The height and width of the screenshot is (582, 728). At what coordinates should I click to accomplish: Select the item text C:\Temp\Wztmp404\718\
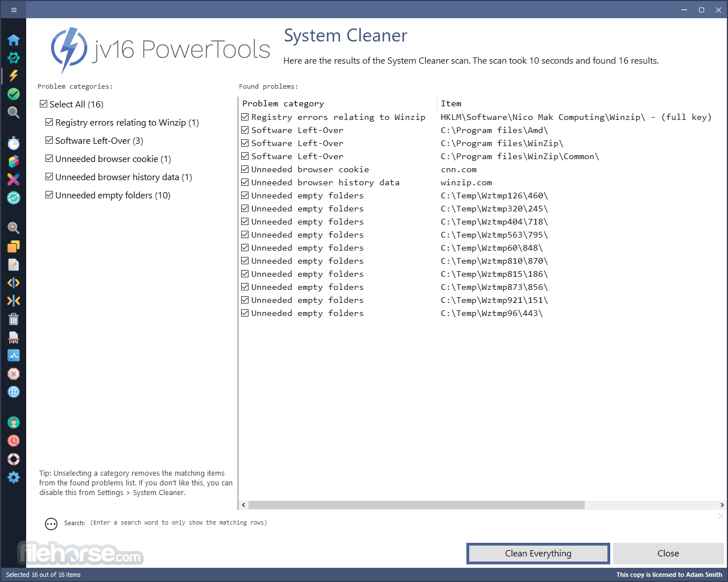[494, 222]
